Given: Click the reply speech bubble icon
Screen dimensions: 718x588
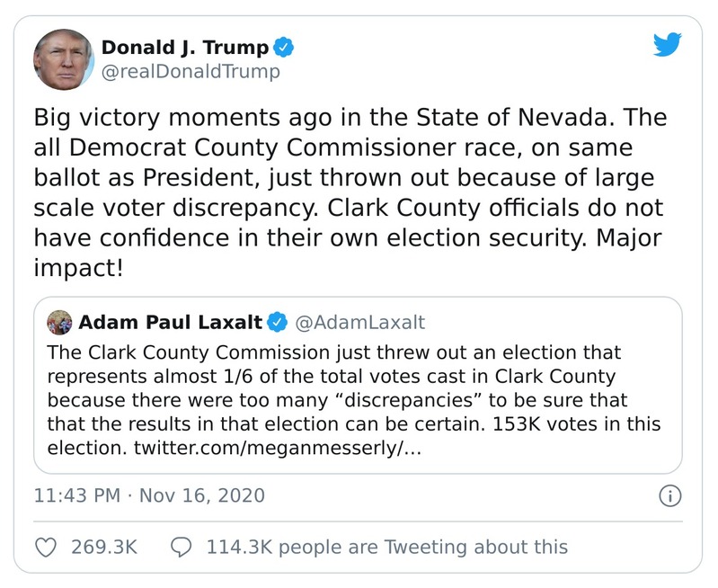Looking at the screenshot, I should pyautogui.click(x=182, y=546).
